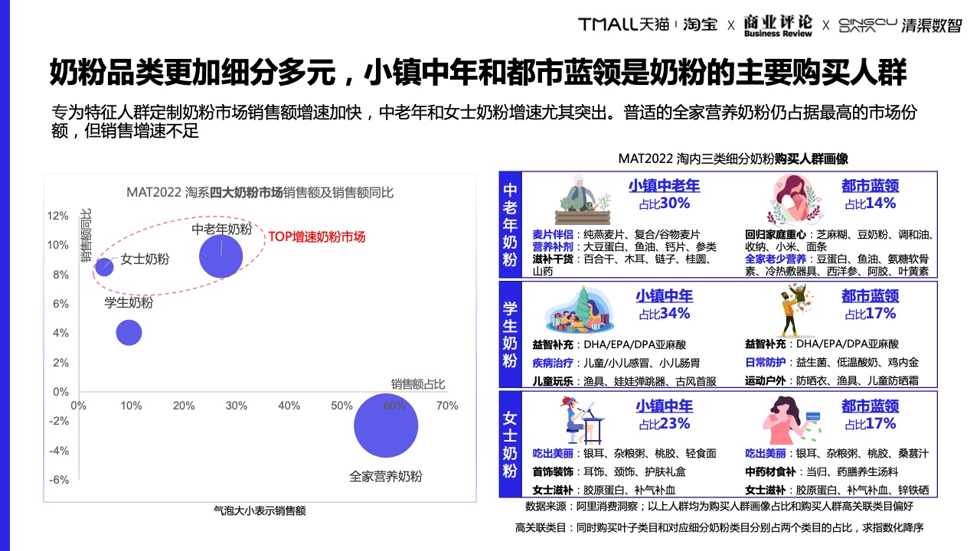
Task: Click the 商业评论 Business Review logo
Action: 777,24
